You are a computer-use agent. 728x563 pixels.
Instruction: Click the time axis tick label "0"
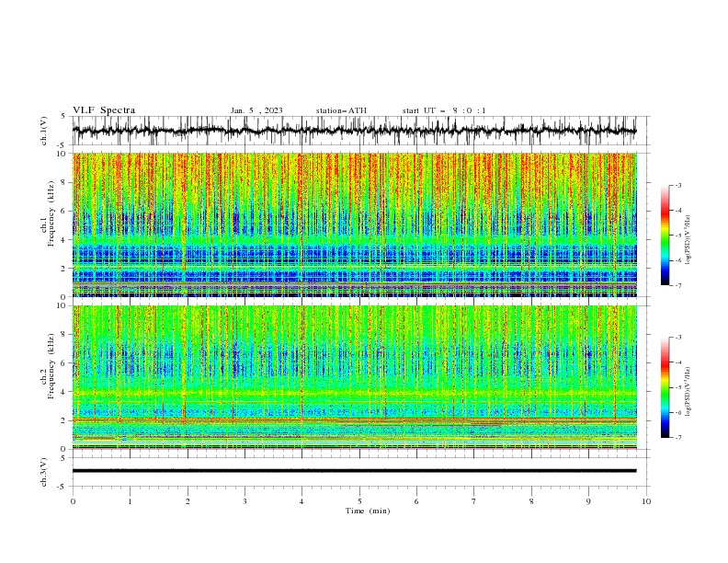point(73,501)
